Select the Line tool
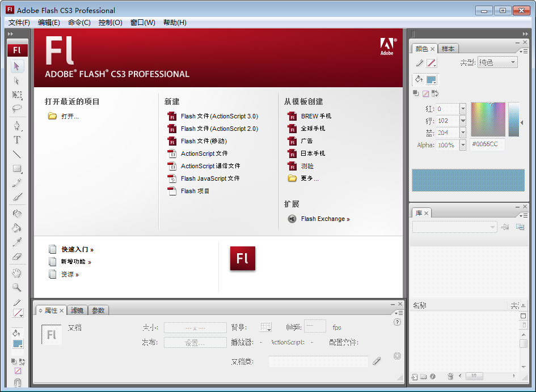 coord(17,154)
